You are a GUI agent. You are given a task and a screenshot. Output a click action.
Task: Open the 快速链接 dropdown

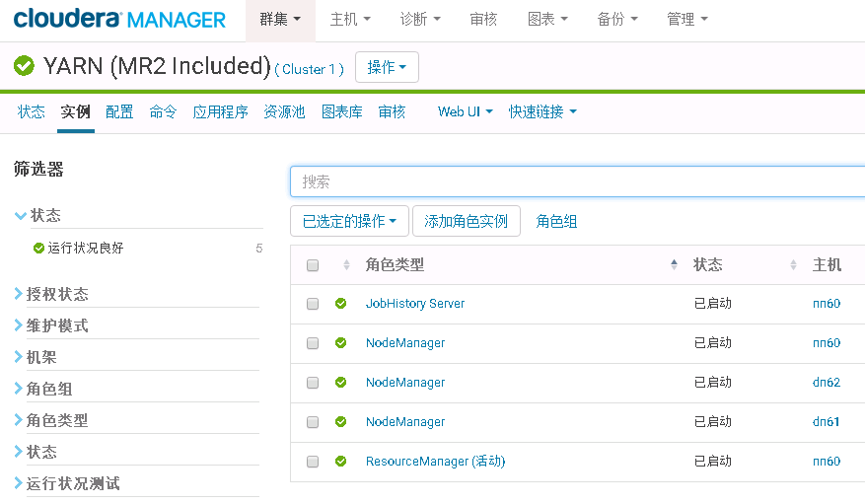point(542,111)
